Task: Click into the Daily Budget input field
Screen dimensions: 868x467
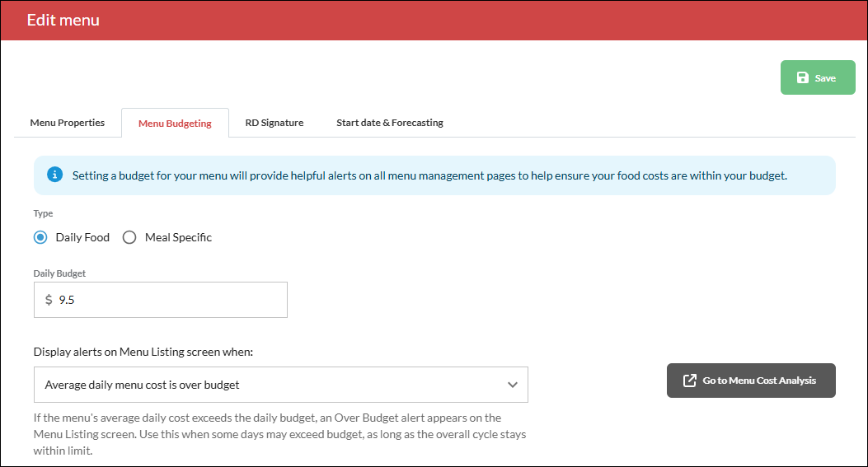Action: click(161, 300)
